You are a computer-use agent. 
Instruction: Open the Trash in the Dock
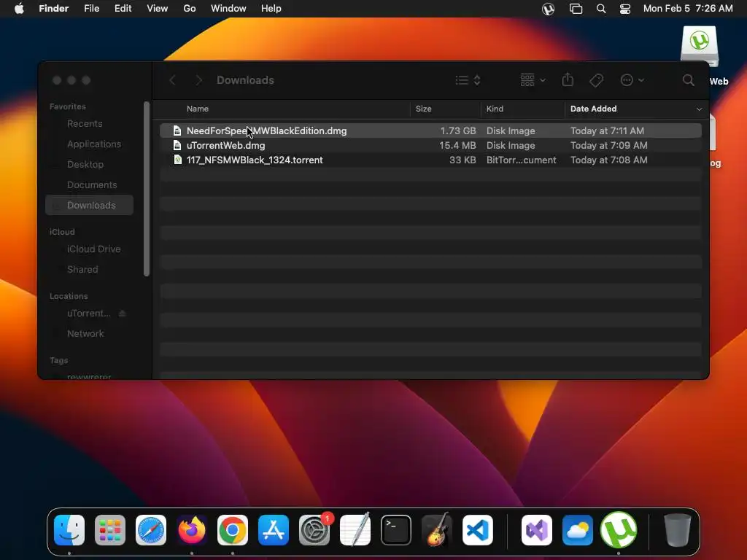677,530
